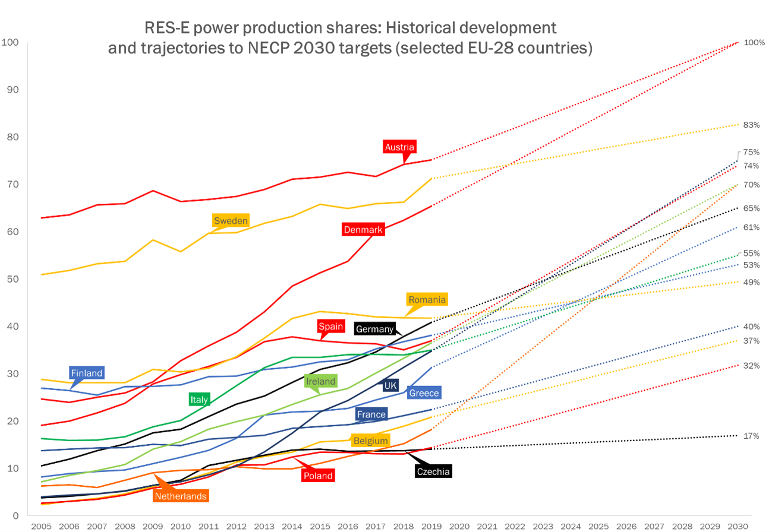The height and width of the screenshot is (532, 772).
Task: Select the Sweden line label
Action: click(231, 221)
